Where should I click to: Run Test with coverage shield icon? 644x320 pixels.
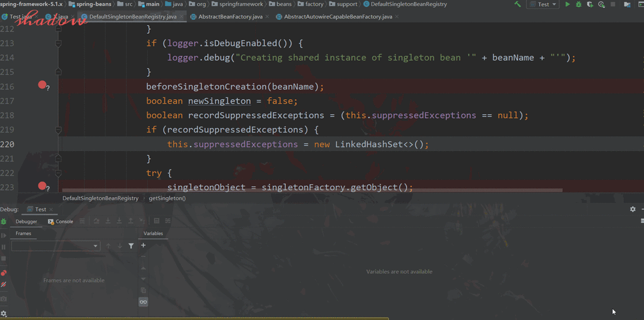tap(590, 4)
